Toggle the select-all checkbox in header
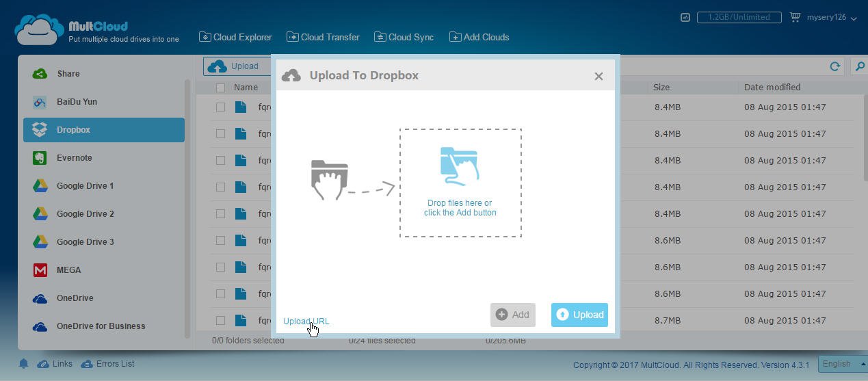868x381 pixels. coord(220,88)
